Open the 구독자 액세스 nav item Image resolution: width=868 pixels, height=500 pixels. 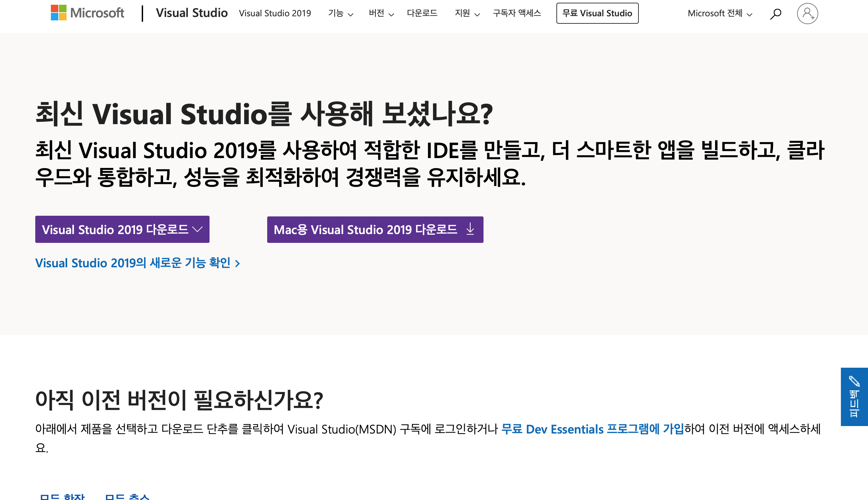pos(516,13)
